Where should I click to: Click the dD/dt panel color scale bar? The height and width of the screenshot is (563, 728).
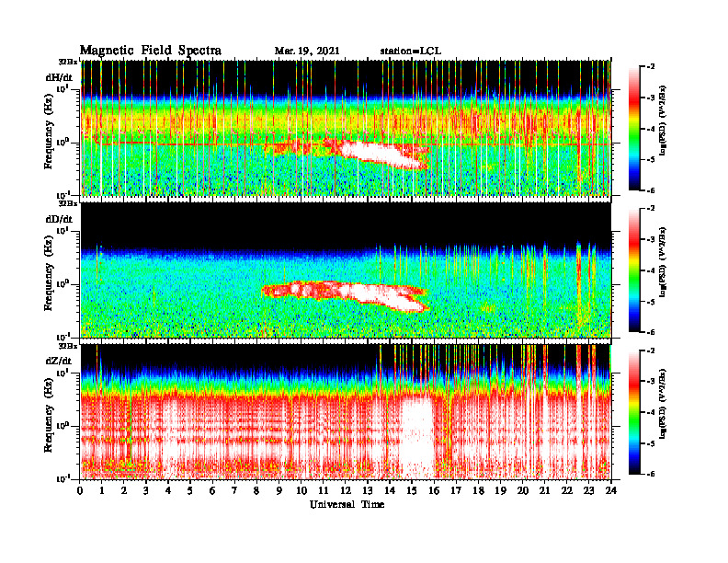click(x=634, y=270)
